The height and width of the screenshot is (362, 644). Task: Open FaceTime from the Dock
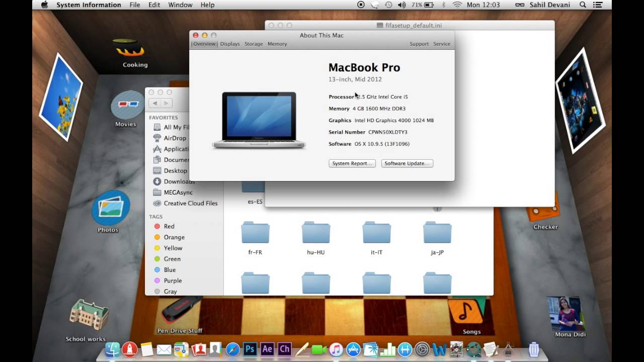(318, 349)
